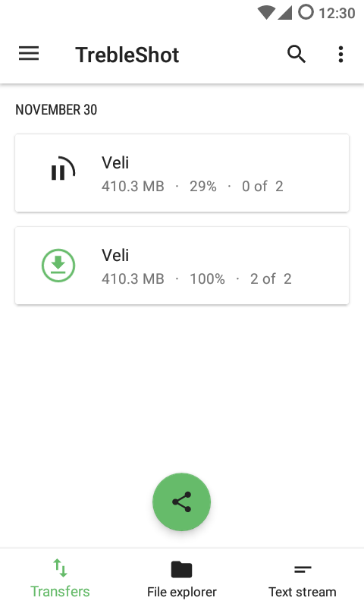
Task: Open the three-dot overflow menu
Action: pyautogui.click(x=340, y=54)
